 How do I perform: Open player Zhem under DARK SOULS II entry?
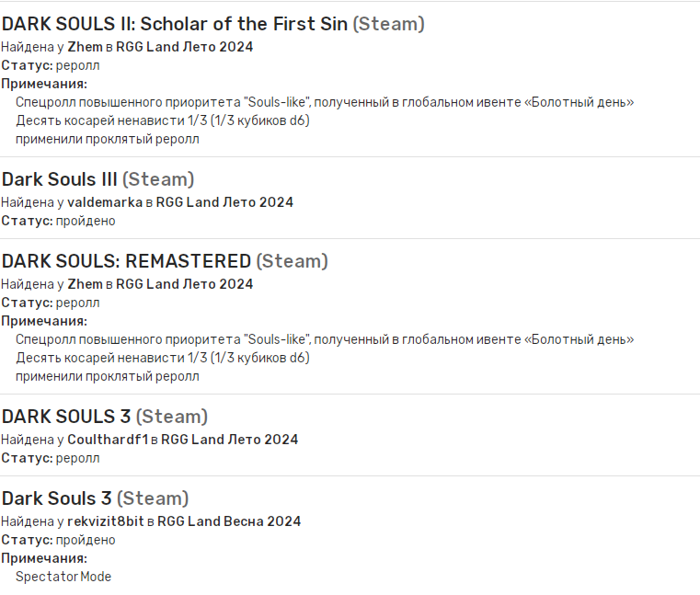point(85,47)
